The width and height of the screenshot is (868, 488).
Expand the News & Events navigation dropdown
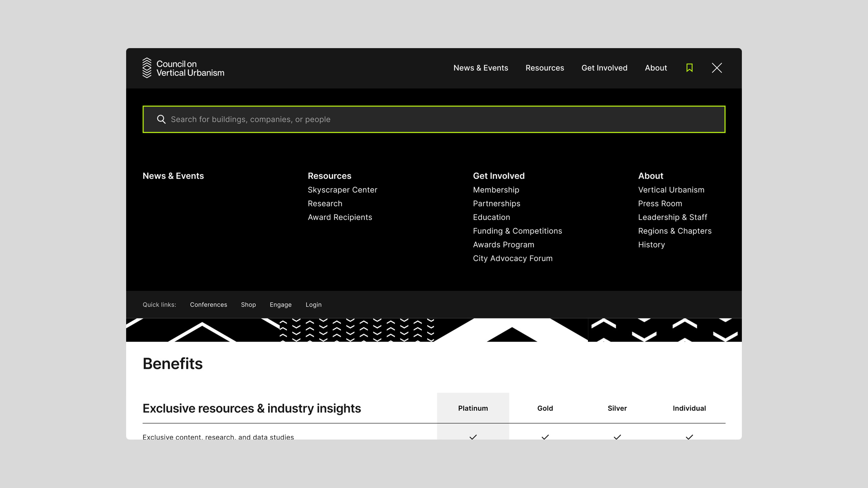[x=480, y=68]
